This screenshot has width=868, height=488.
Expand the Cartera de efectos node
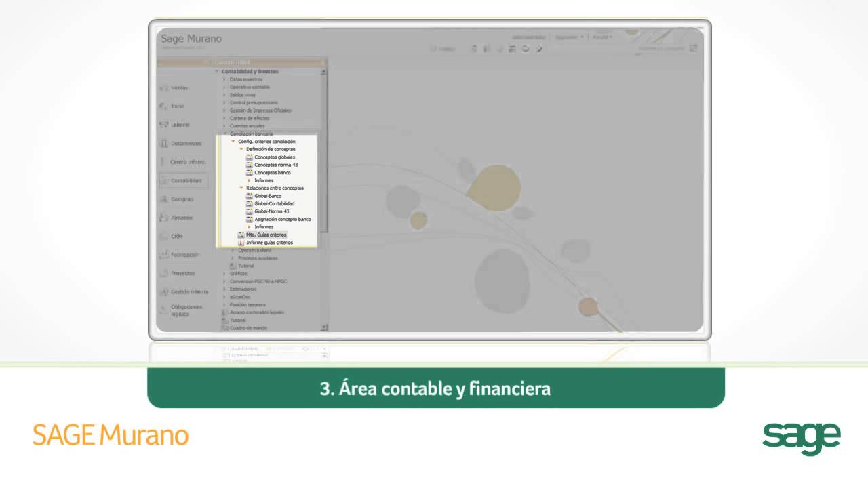point(224,118)
